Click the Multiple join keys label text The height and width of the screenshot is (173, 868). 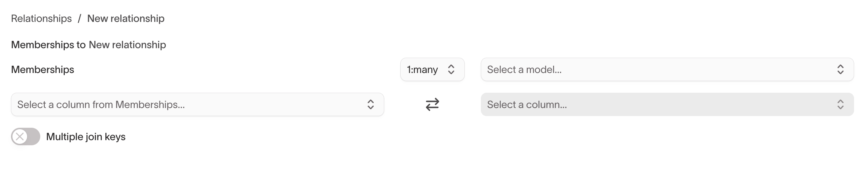click(86, 137)
